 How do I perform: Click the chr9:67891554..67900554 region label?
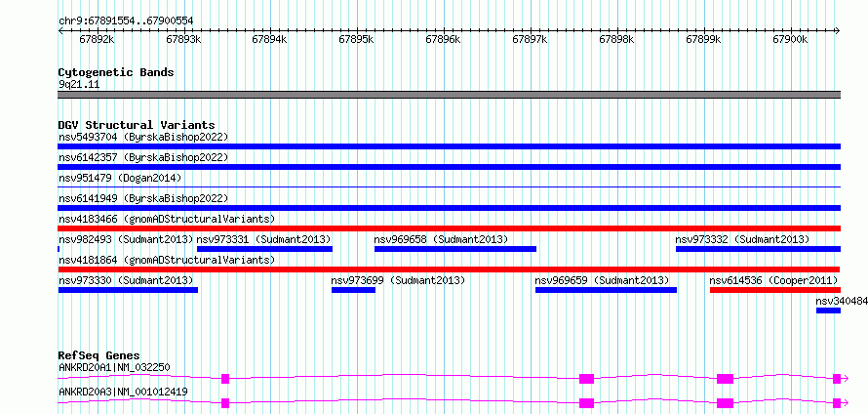126,21
